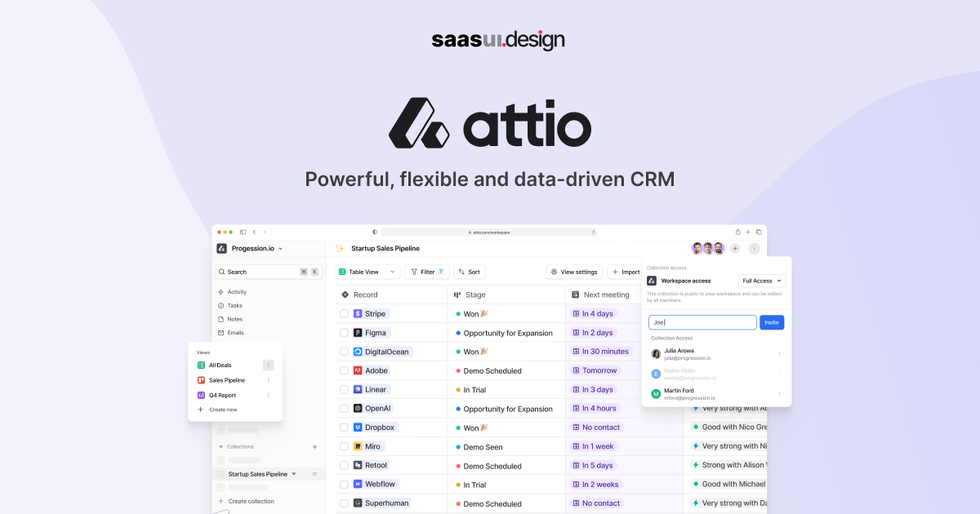Click the Invite button

point(771,321)
